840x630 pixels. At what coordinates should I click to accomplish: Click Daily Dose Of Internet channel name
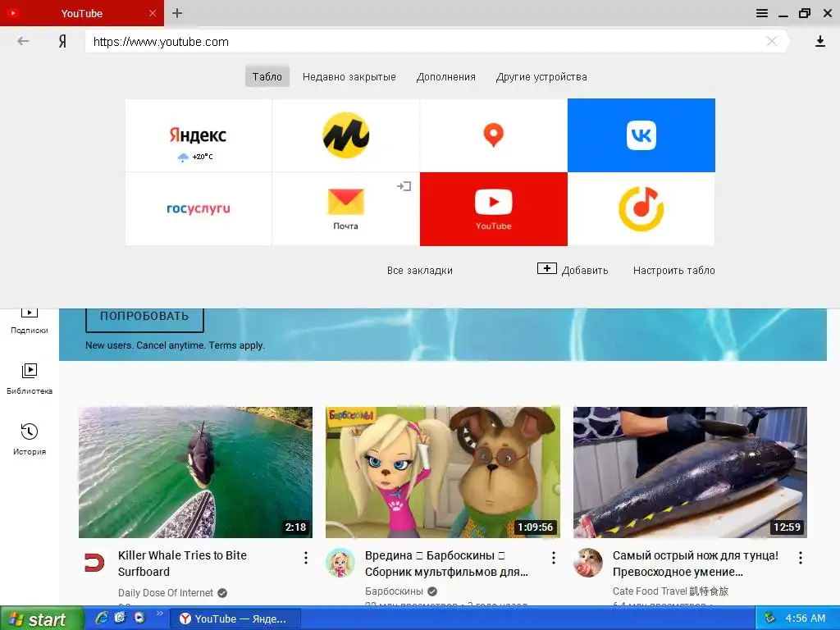[166, 593]
